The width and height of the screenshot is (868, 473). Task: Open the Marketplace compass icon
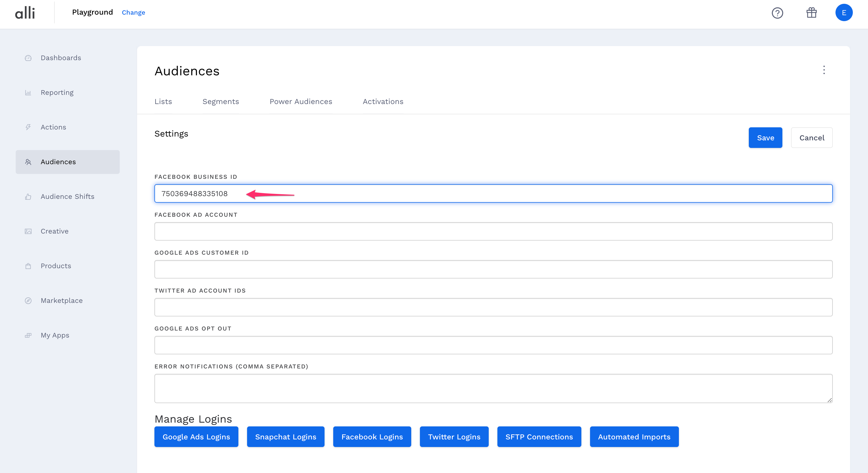click(x=28, y=300)
